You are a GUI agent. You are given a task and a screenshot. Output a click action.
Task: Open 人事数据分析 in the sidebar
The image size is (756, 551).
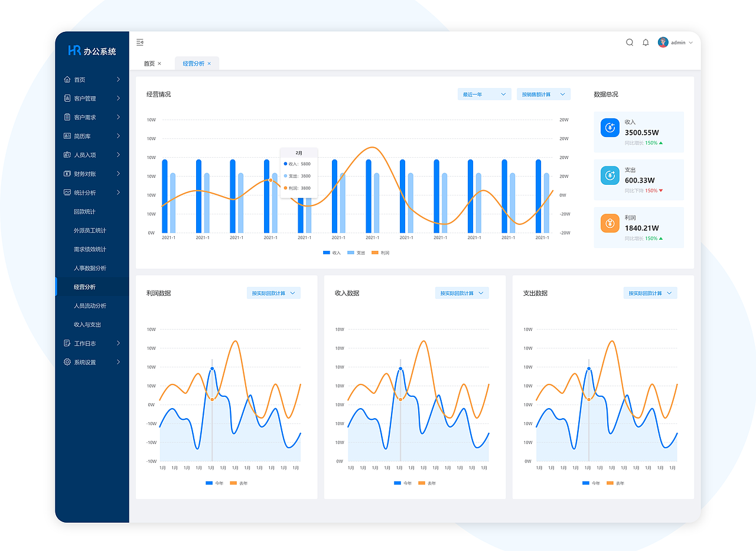[x=90, y=268]
